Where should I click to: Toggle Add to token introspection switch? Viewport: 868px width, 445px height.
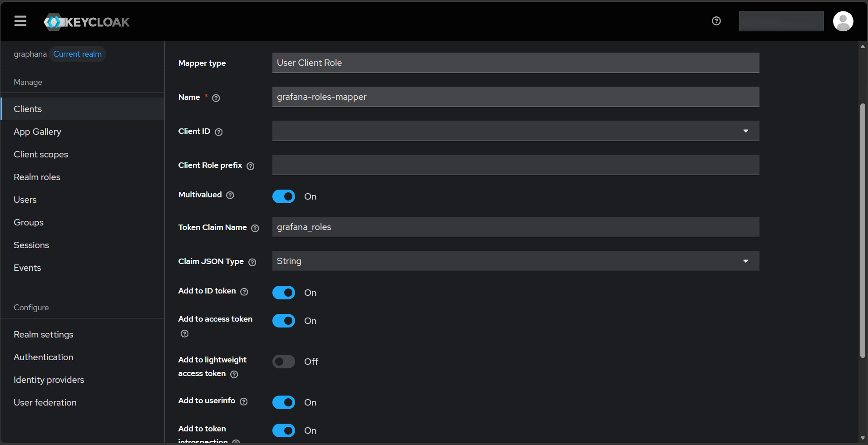(284, 430)
